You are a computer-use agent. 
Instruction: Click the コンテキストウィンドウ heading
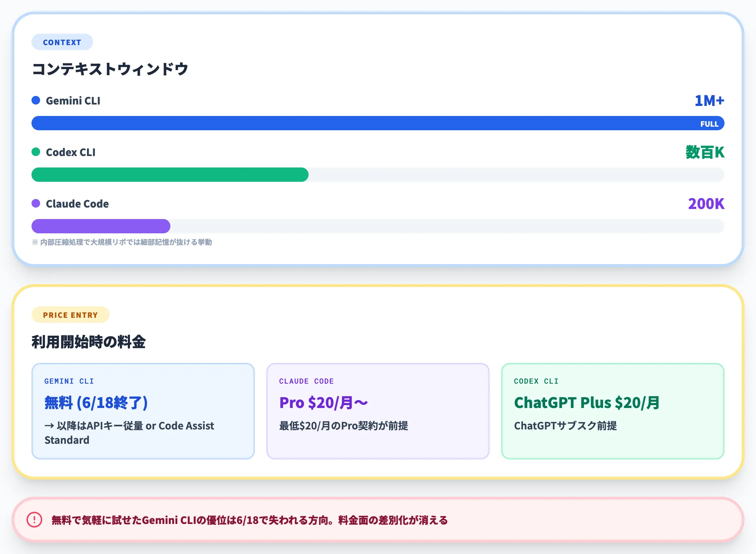point(110,69)
